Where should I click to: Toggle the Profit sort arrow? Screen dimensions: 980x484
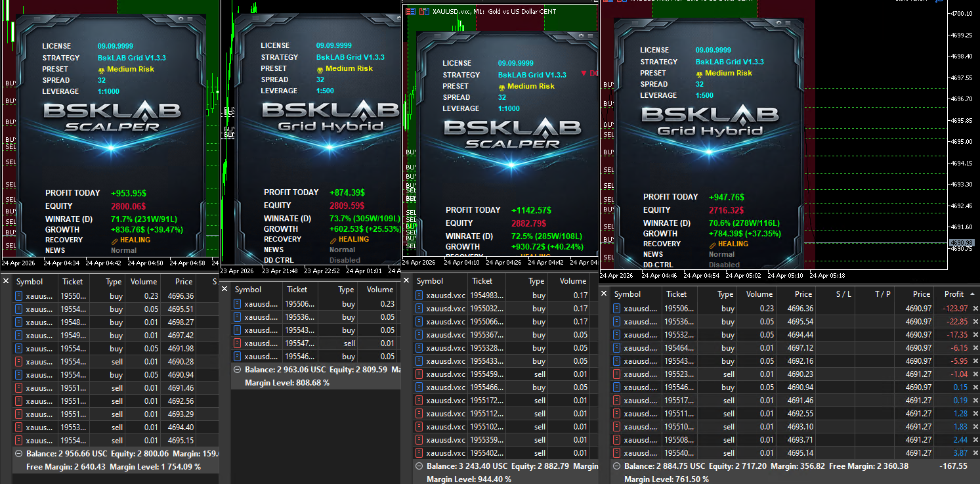pos(972,294)
